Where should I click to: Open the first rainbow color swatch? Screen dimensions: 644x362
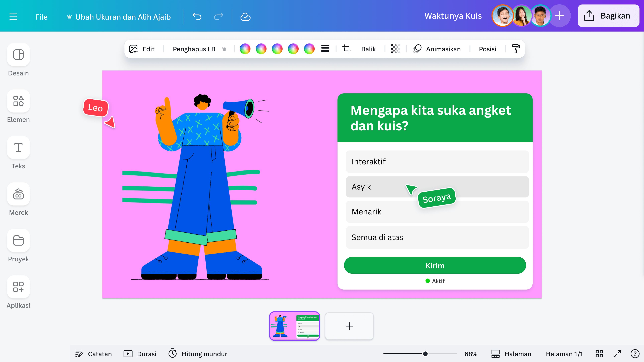tap(245, 49)
